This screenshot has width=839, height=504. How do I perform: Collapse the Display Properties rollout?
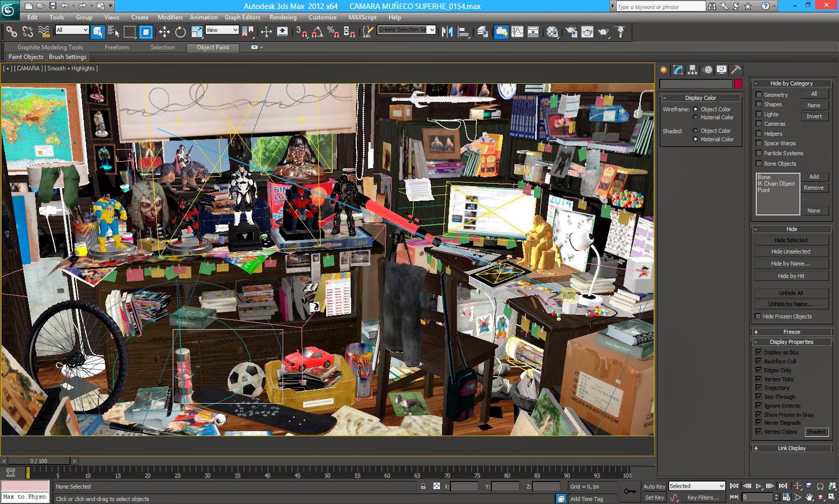coord(792,342)
